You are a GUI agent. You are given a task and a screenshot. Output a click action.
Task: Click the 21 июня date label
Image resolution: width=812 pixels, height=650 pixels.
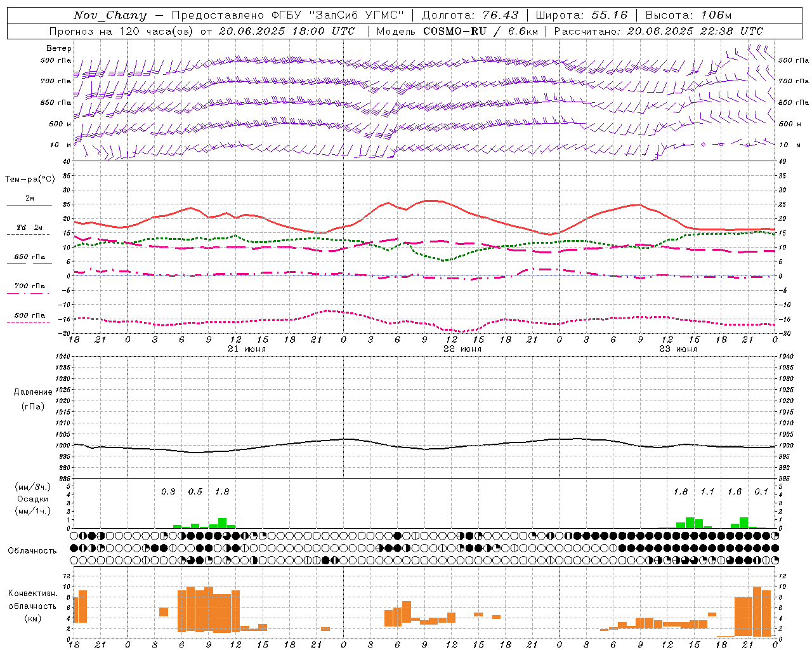(247, 349)
